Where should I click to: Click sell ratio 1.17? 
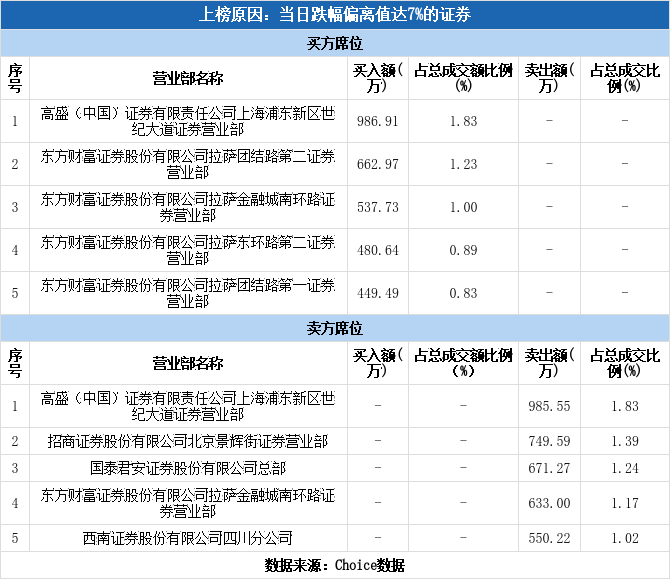click(625, 503)
